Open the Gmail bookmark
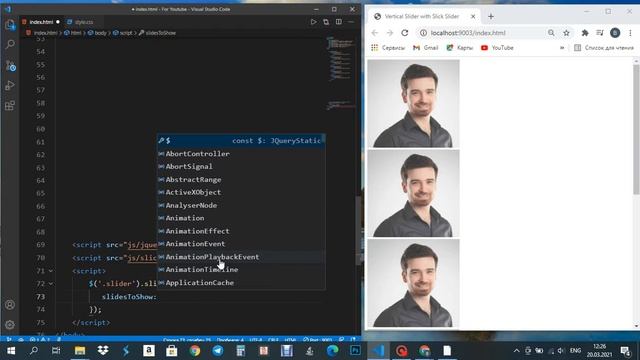This screenshot has width=640, height=360. point(425,48)
